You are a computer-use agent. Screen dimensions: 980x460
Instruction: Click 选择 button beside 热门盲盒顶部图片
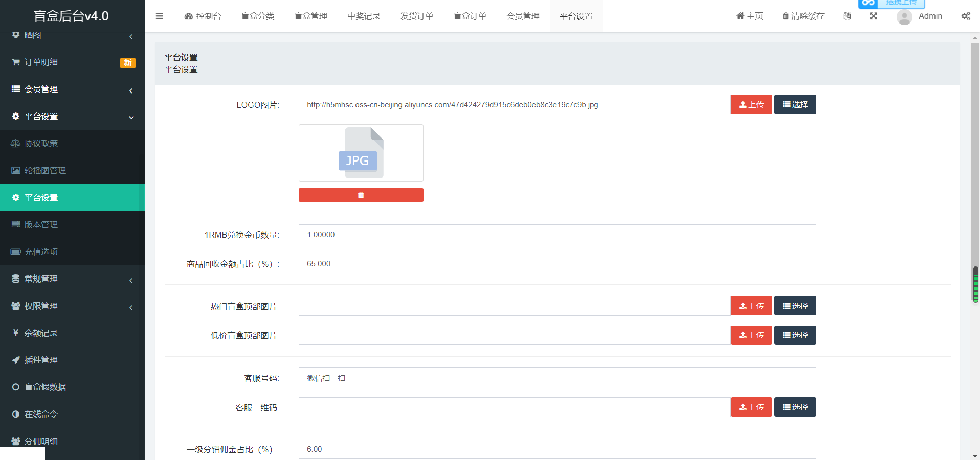pyautogui.click(x=795, y=305)
